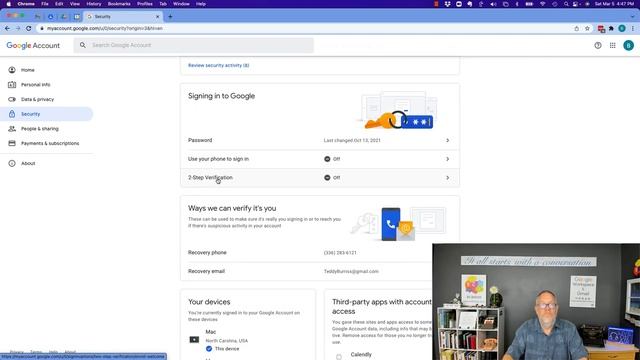640x360 pixels.
Task: Click the Security lock icon in sidebar
Action: pyautogui.click(x=12, y=114)
